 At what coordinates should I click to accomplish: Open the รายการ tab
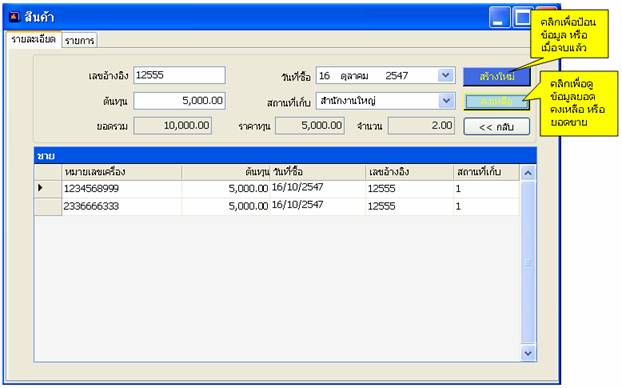tap(79, 40)
